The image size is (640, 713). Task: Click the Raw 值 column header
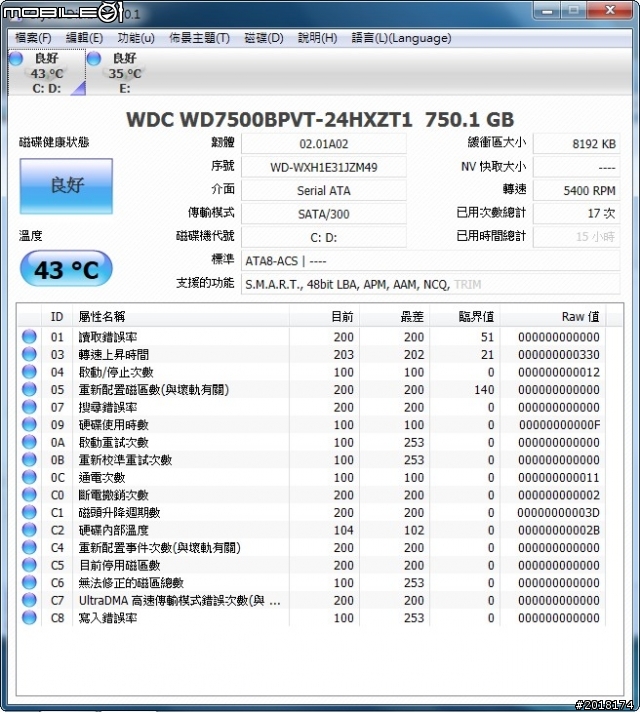point(553,316)
